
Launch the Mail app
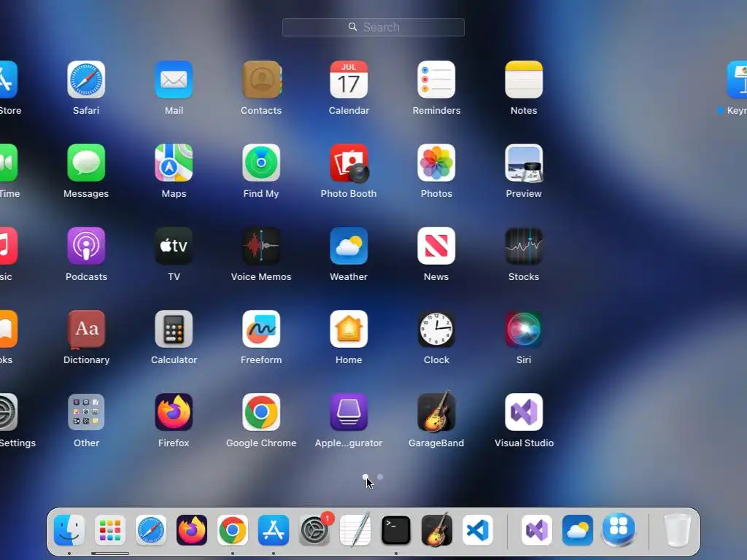click(x=174, y=79)
